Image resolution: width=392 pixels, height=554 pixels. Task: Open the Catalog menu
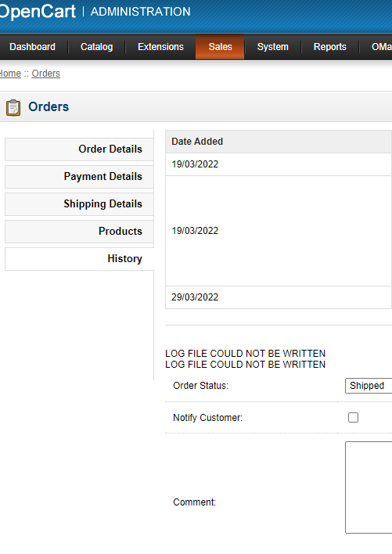click(96, 47)
